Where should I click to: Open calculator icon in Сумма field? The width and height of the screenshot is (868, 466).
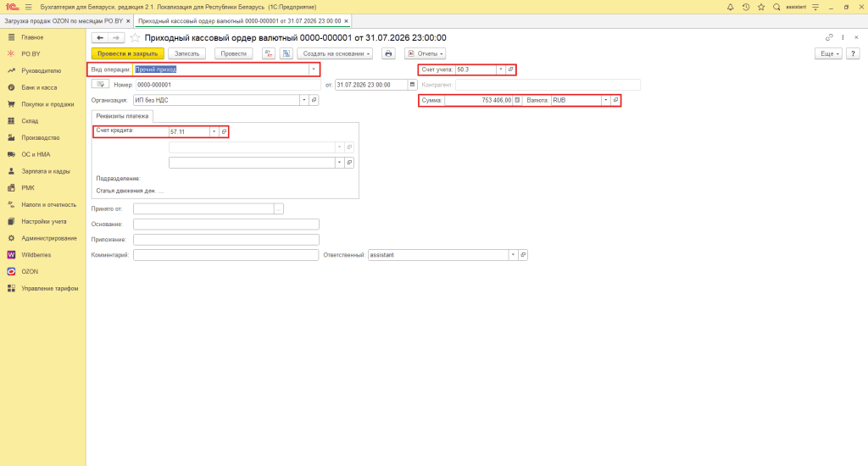518,100
